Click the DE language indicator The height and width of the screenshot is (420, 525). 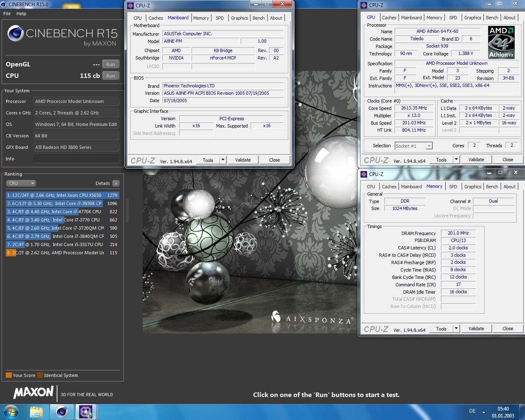pos(472,411)
